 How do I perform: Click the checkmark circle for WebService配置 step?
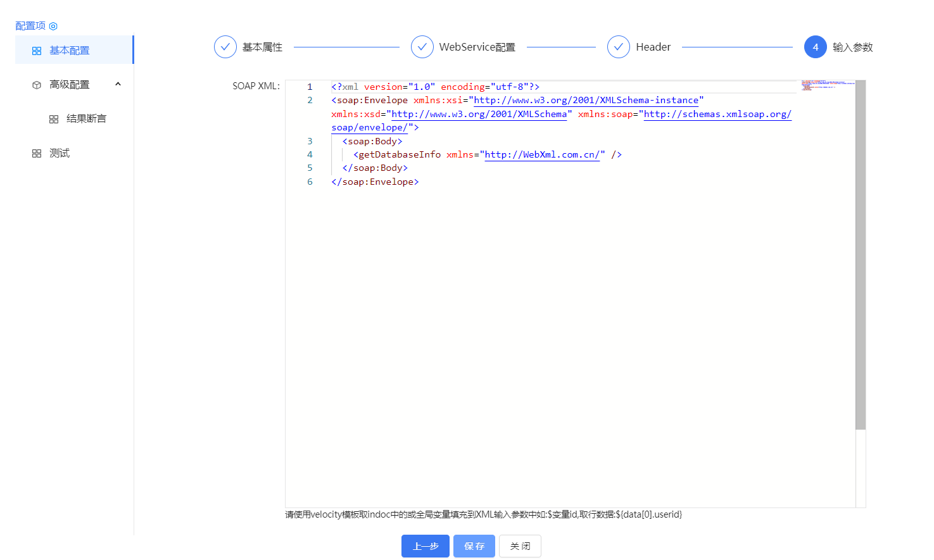click(422, 47)
